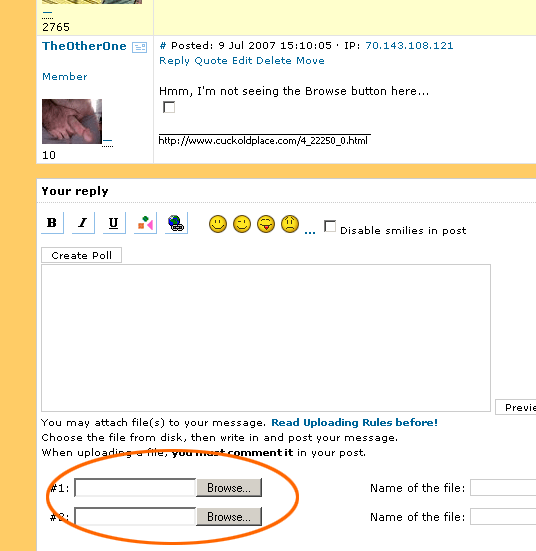Apply underline with the U icon
The width and height of the screenshot is (536, 551).
pos(114,223)
